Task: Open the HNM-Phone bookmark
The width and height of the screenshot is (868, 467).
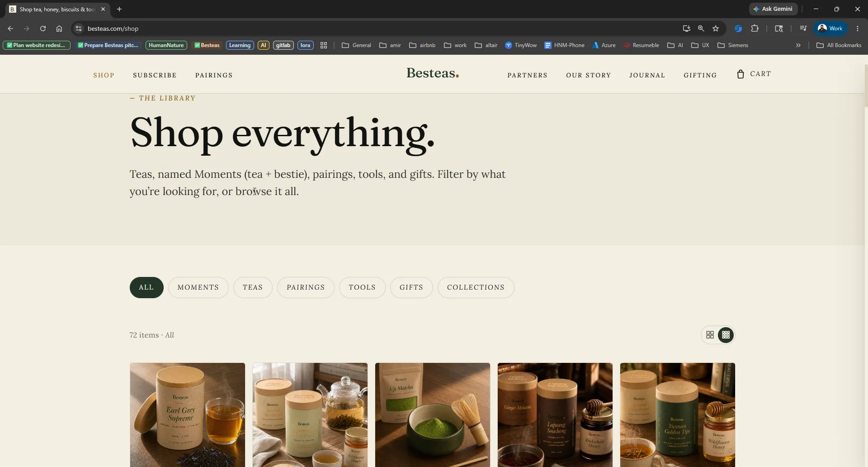Action: pos(565,45)
